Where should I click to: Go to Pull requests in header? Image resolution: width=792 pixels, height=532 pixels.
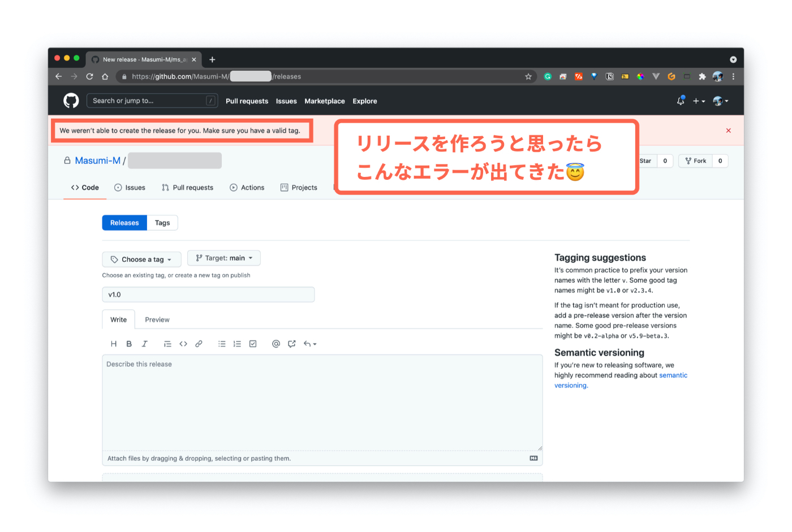pos(247,101)
